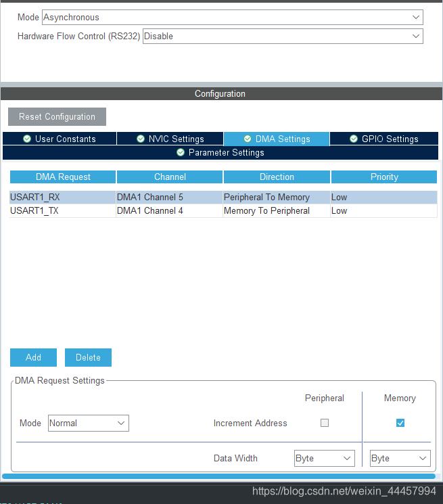Click green check icon on Parameter Settings

coord(181,152)
